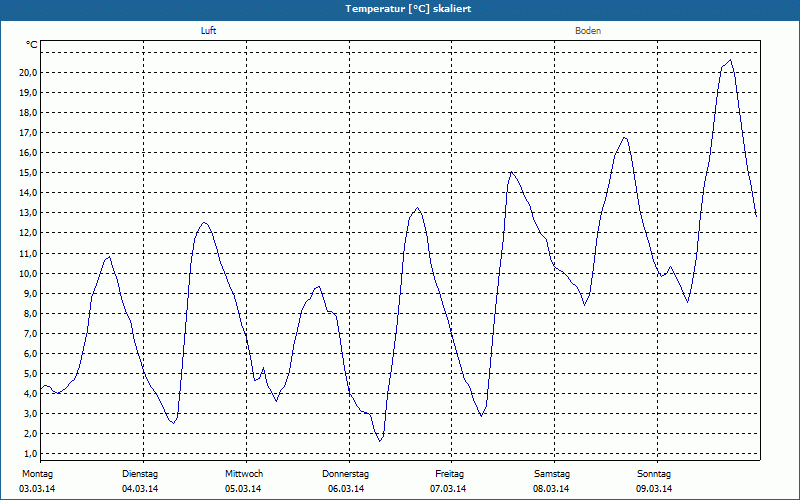Viewport: 800px width, 500px height.
Task: Click the date '04.03.14'
Action: pyautogui.click(x=140, y=489)
